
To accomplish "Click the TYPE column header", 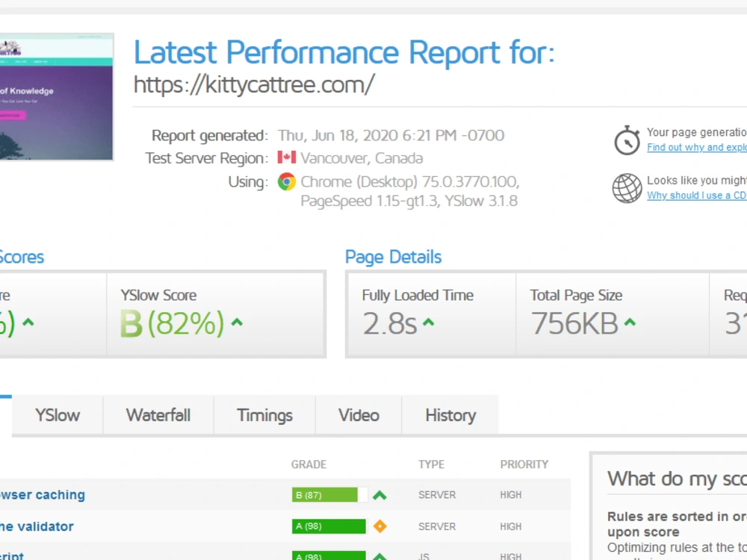I will pos(431,464).
